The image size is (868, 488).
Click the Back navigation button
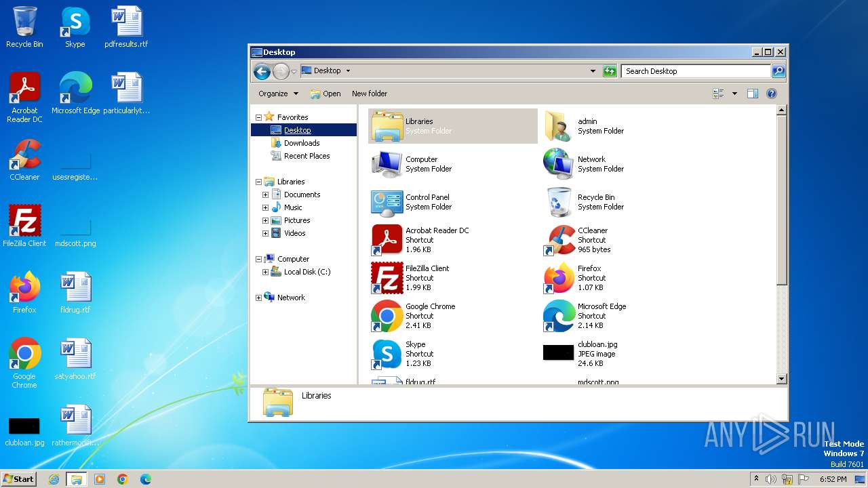[x=262, y=71]
